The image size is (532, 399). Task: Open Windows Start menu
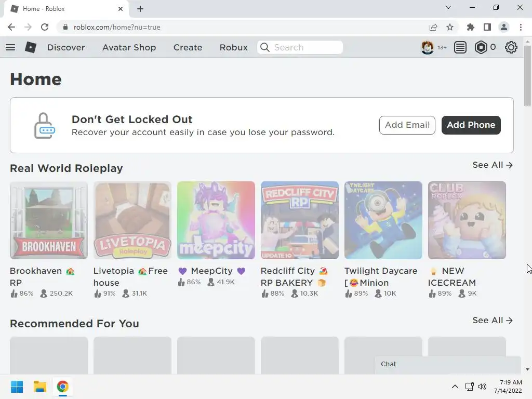click(x=17, y=387)
